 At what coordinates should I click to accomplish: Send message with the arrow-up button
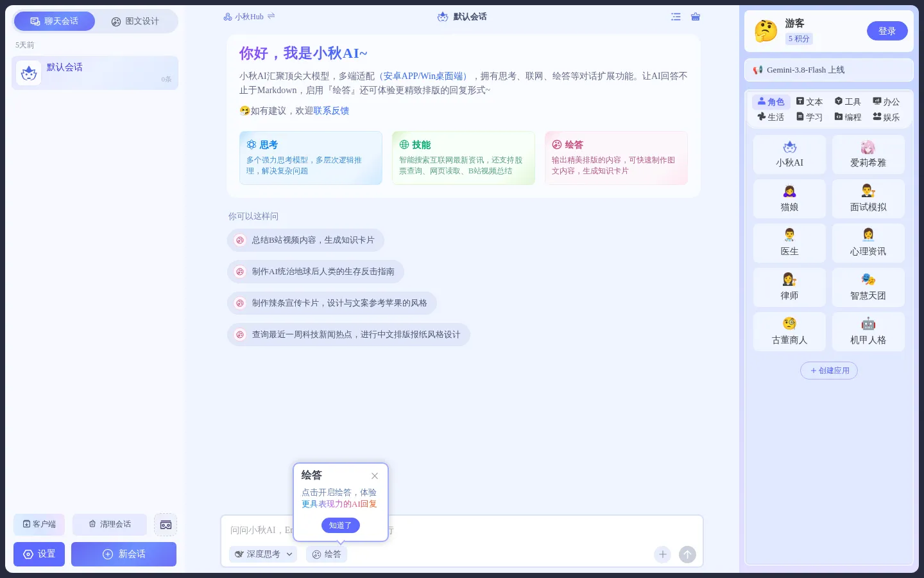click(x=687, y=554)
